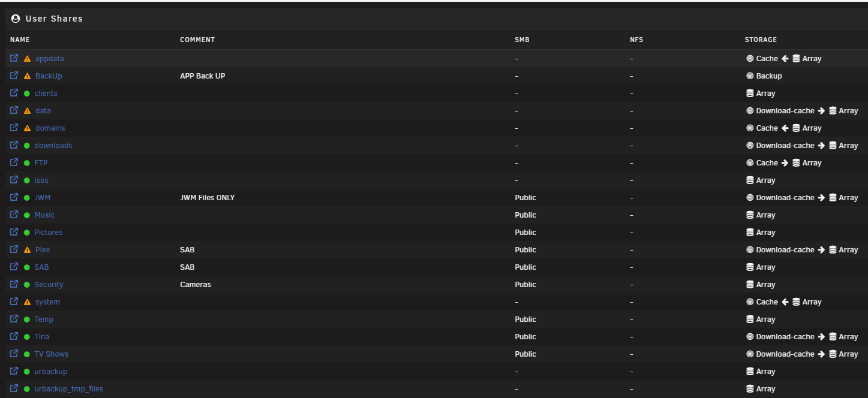Click the green status dot beside Music
The height and width of the screenshot is (398, 868).
tap(27, 215)
